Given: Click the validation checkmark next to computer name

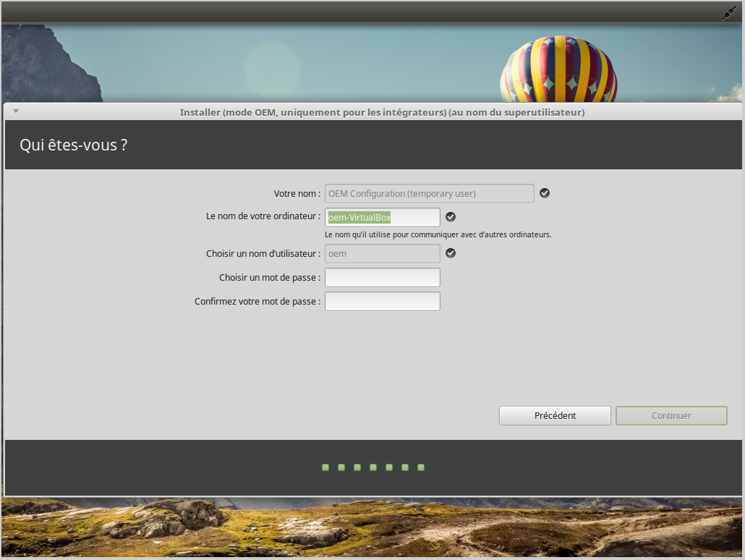Looking at the screenshot, I should [451, 217].
